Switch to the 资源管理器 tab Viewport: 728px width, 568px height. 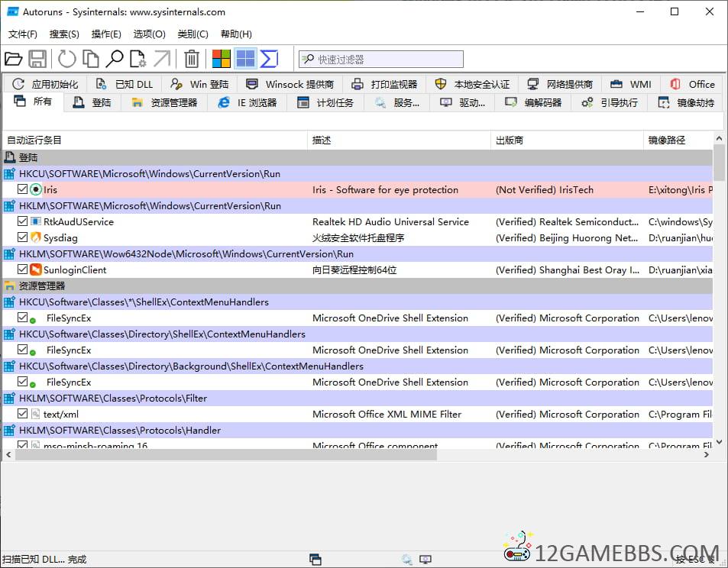(164, 102)
